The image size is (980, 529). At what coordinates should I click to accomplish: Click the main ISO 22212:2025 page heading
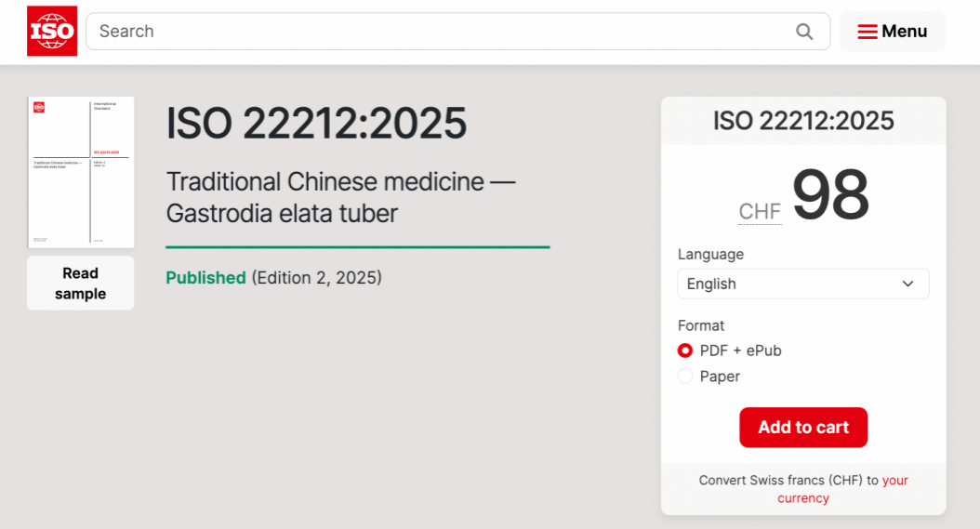point(316,124)
